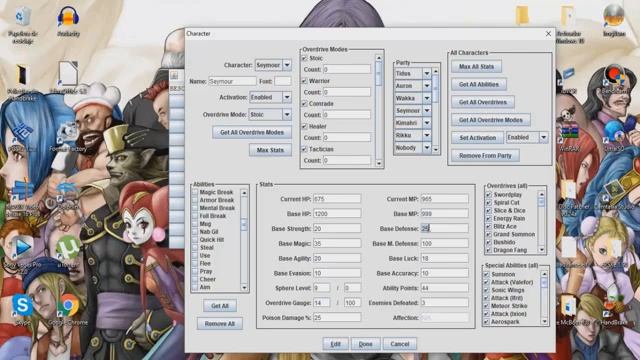Close the Character dialog window
Screen dimensions: 640x360
[x=548, y=33]
